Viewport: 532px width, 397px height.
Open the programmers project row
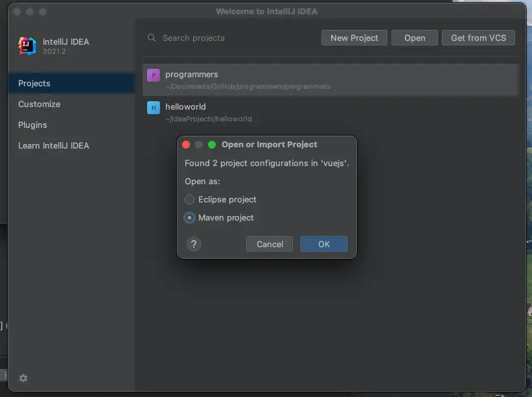point(330,80)
